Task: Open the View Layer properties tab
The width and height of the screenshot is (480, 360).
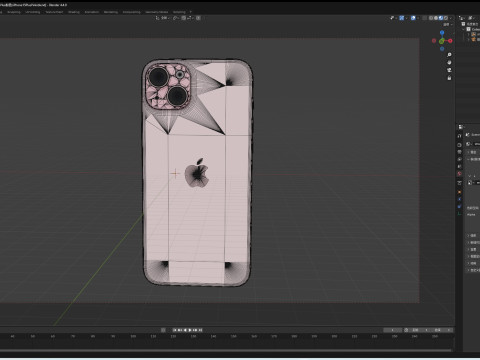Action: [x=459, y=159]
